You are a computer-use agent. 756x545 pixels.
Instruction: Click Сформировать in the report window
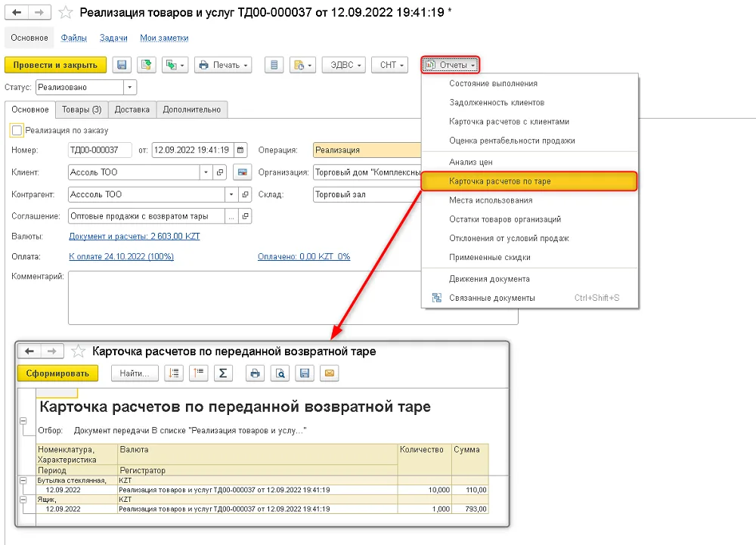click(x=57, y=373)
